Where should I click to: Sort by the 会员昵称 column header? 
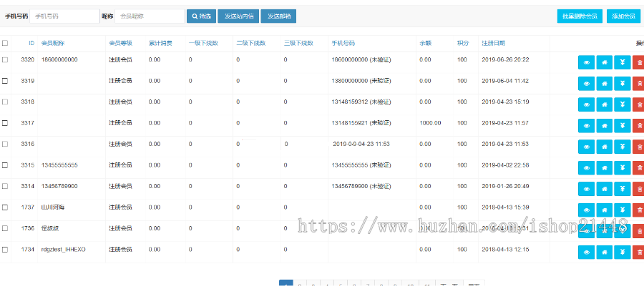53,43
